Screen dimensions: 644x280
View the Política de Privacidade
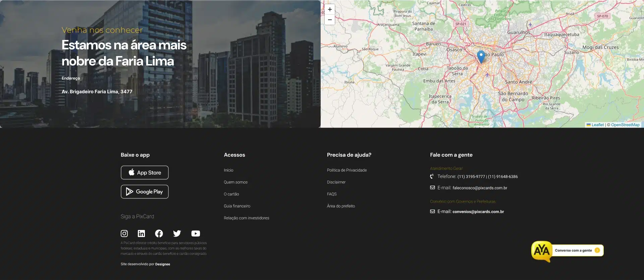[x=346, y=170]
